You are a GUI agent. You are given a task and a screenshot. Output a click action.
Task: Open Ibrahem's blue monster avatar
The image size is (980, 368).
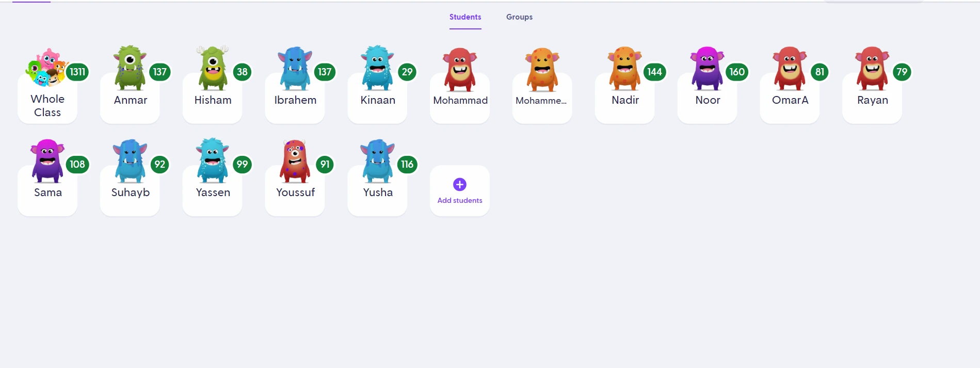point(295,68)
